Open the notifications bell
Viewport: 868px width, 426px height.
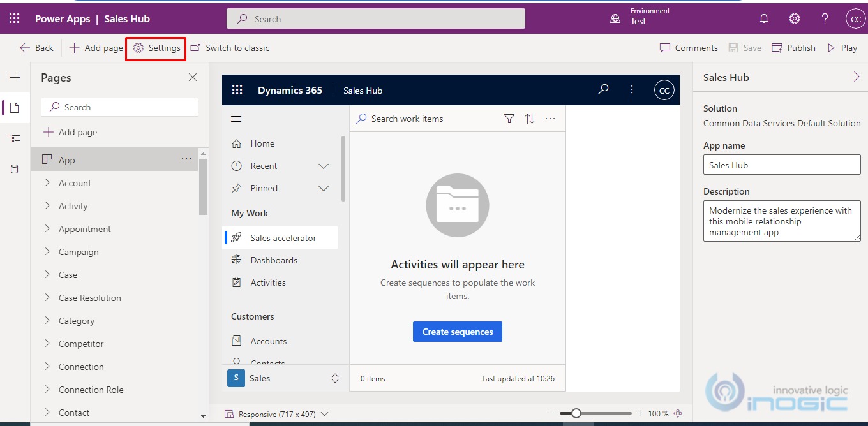tap(764, 19)
